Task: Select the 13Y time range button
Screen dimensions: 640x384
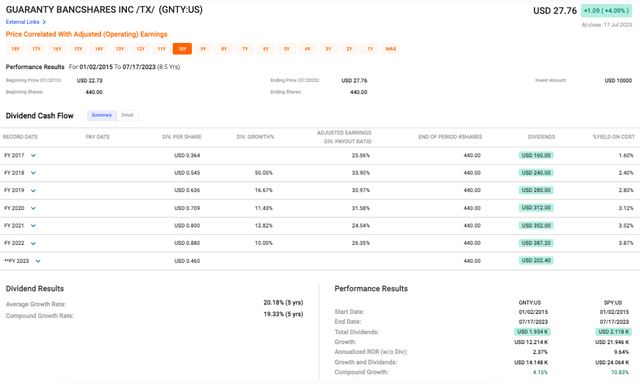Action: (x=120, y=49)
